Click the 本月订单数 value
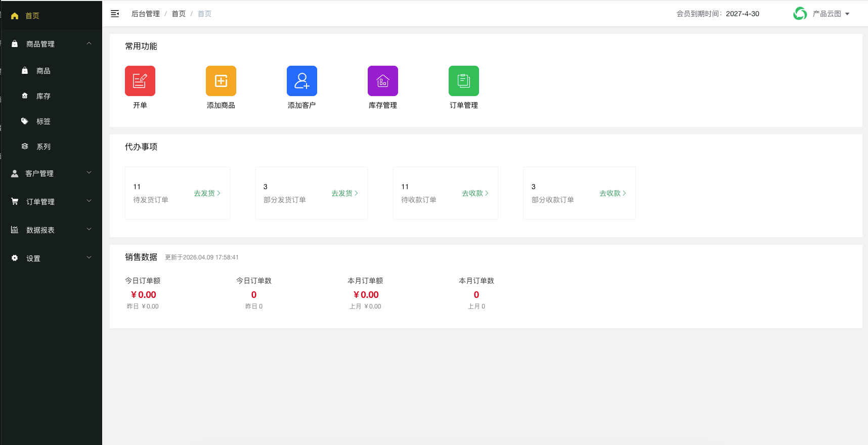This screenshot has width=868, height=445. [476, 295]
